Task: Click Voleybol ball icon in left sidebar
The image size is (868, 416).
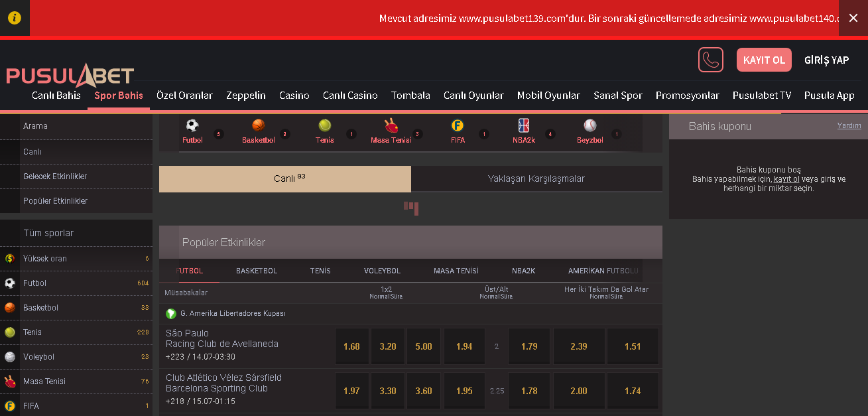Action: coord(10,357)
